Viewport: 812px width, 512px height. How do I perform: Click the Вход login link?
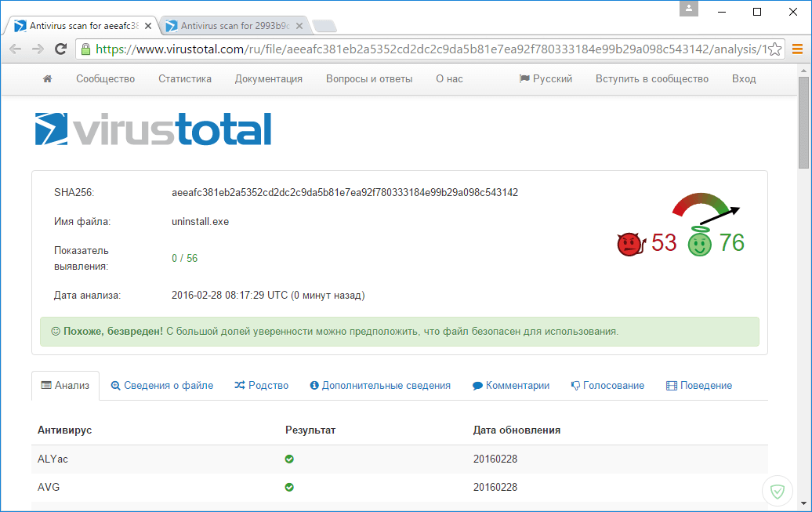click(744, 78)
